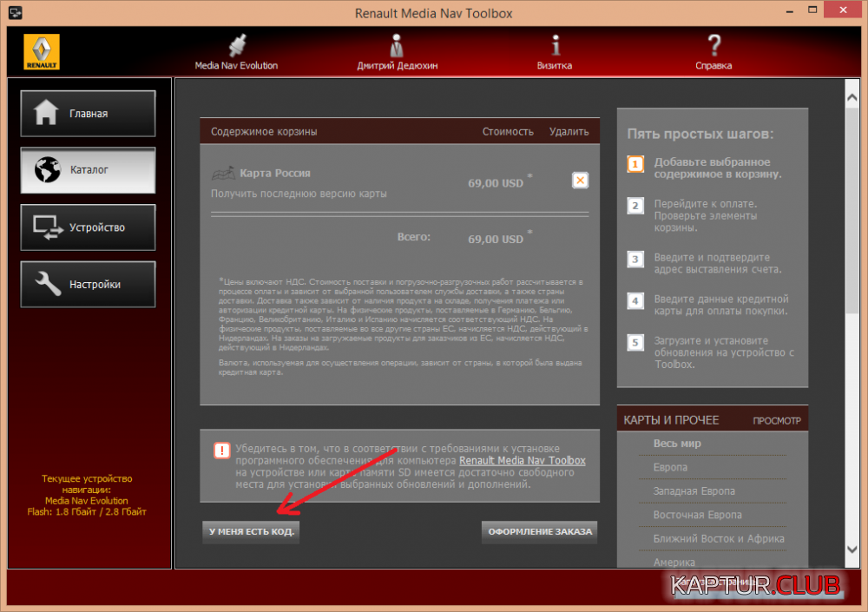
Task: Click the step 5 number icon
Action: click(635, 342)
